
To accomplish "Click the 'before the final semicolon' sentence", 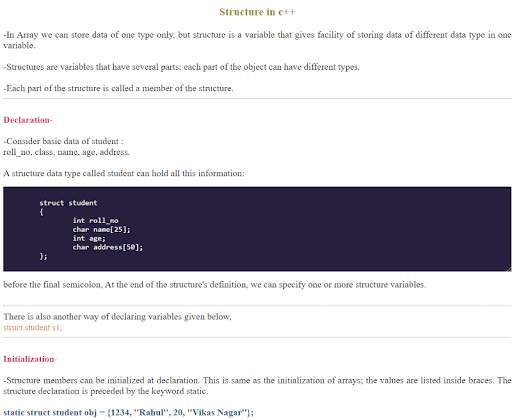I will coord(215,285).
